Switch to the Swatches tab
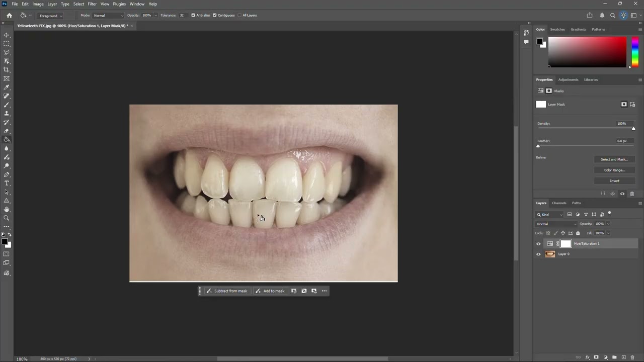 (557, 29)
